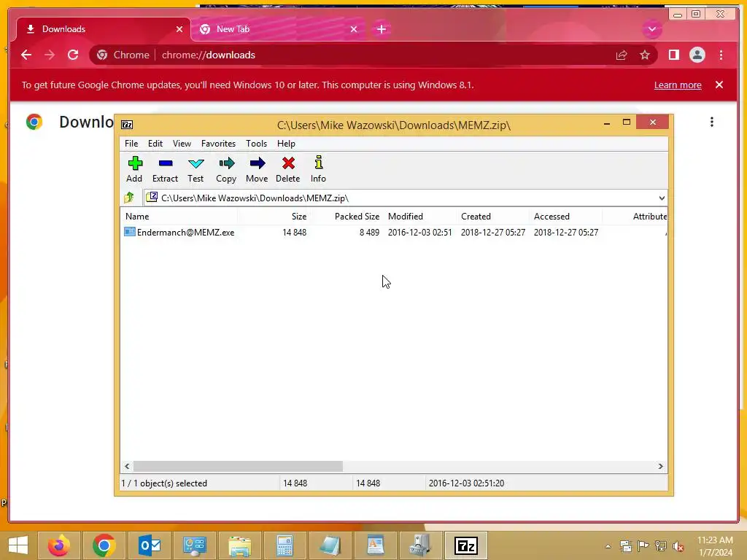Sort by Size column header
The width and height of the screenshot is (747, 560).
[274, 216]
